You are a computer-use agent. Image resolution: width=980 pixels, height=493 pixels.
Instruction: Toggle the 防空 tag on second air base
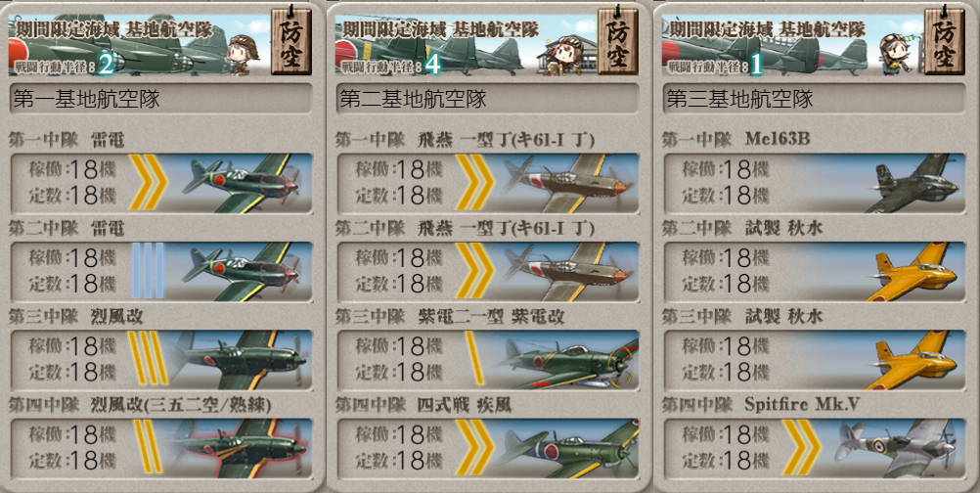pos(617,41)
